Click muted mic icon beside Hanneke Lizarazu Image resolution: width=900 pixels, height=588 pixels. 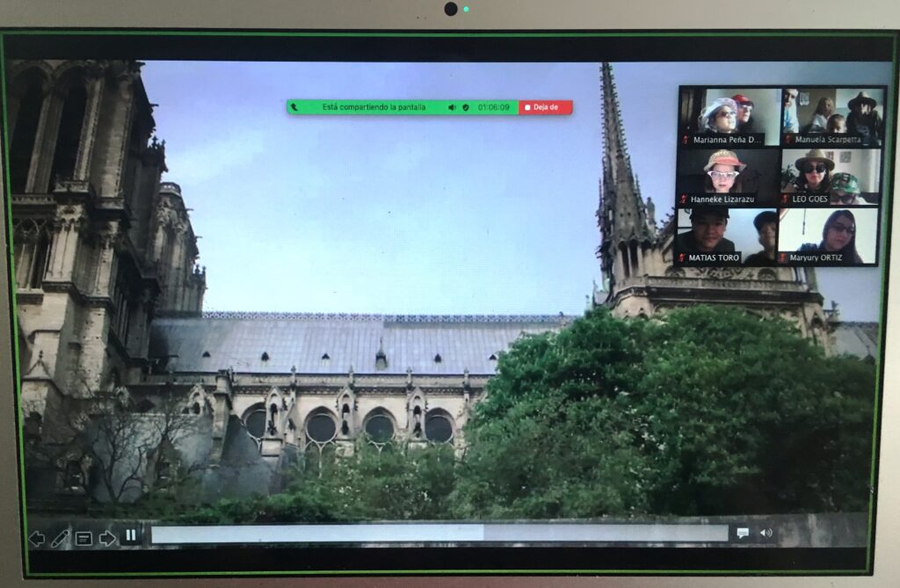683,200
